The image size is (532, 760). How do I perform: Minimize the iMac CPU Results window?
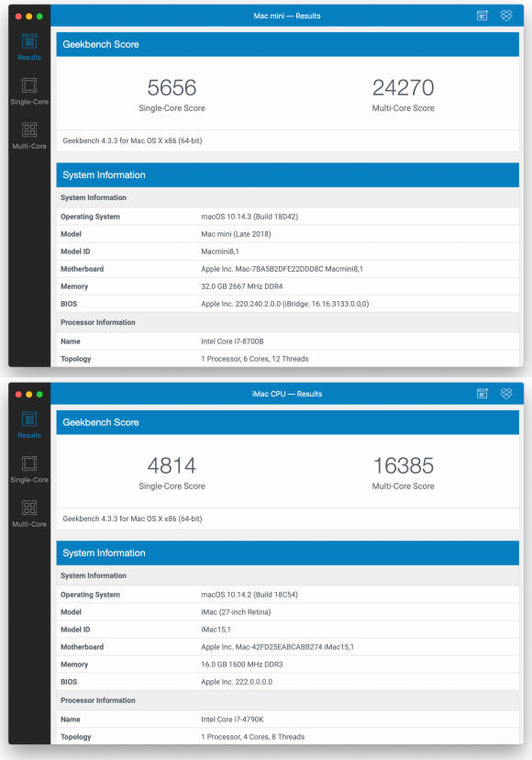pos(29,395)
